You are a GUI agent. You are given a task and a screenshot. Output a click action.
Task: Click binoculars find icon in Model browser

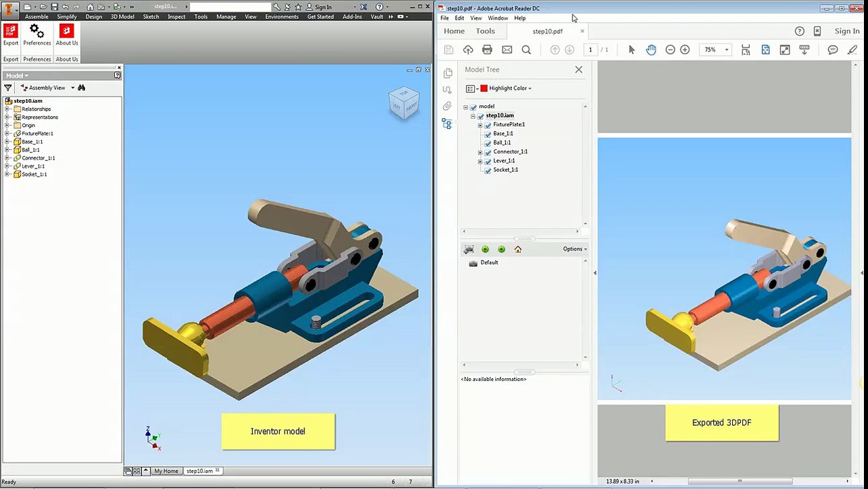pyautogui.click(x=82, y=88)
